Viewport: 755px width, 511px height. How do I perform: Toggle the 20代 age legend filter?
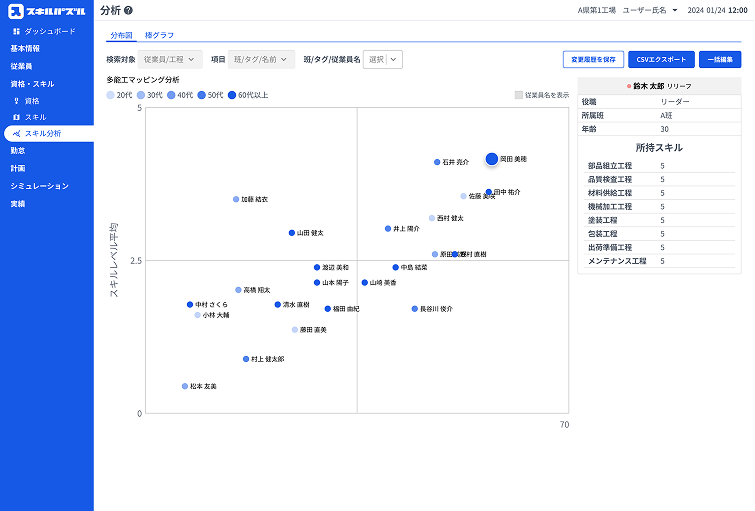[x=110, y=95]
